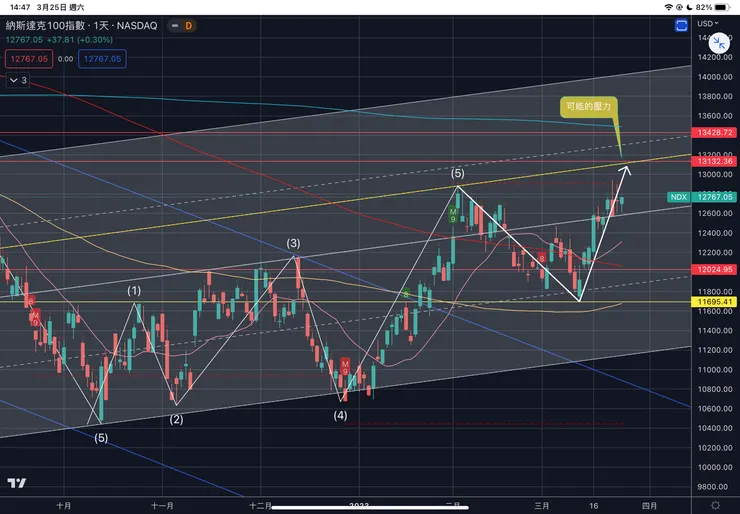Select the (5) wave label under the October low
This screenshot has width=740, height=514.
tap(101, 438)
